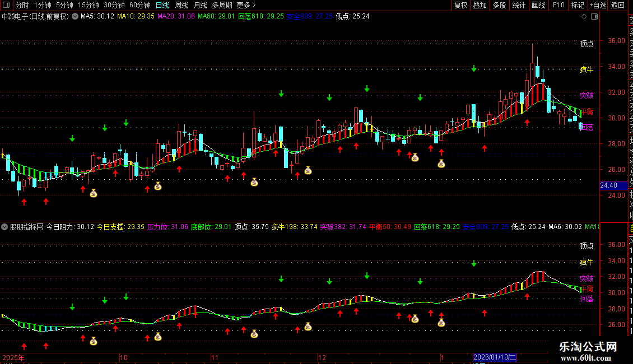Image resolution: width=633 pixels, height=364 pixels.
Task: Click the 顶点 level label in main chart
Action: point(587,44)
